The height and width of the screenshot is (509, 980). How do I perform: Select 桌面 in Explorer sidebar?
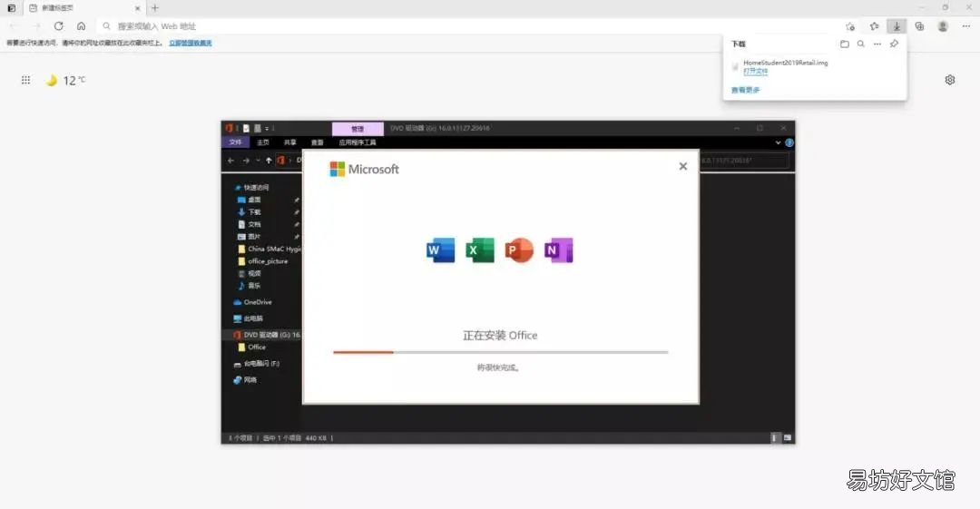pos(250,201)
